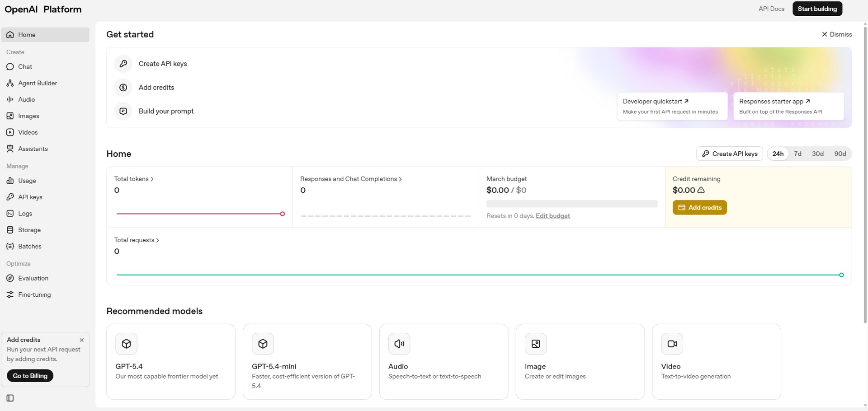Click the Create API keys get-started step
The width and height of the screenshot is (868, 411).
163,64
